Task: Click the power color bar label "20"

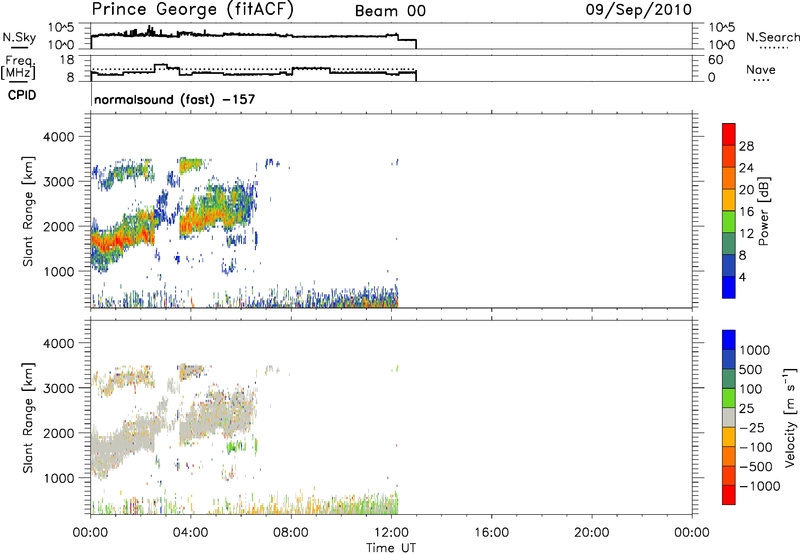Action: coord(746,190)
